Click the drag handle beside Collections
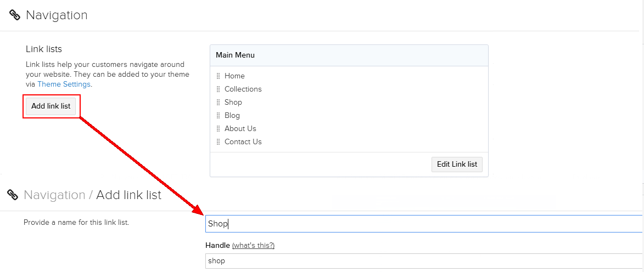The image size is (644, 272). click(x=218, y=89)
